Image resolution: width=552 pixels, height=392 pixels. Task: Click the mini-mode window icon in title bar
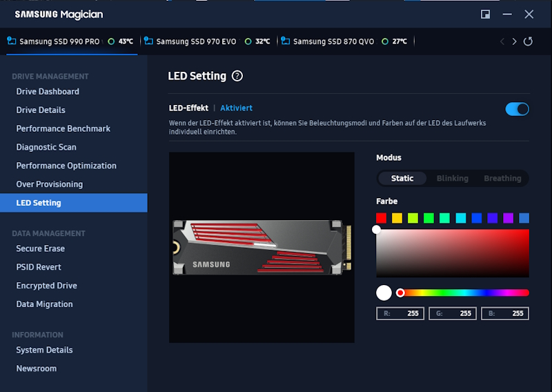[x=486, y=14]
